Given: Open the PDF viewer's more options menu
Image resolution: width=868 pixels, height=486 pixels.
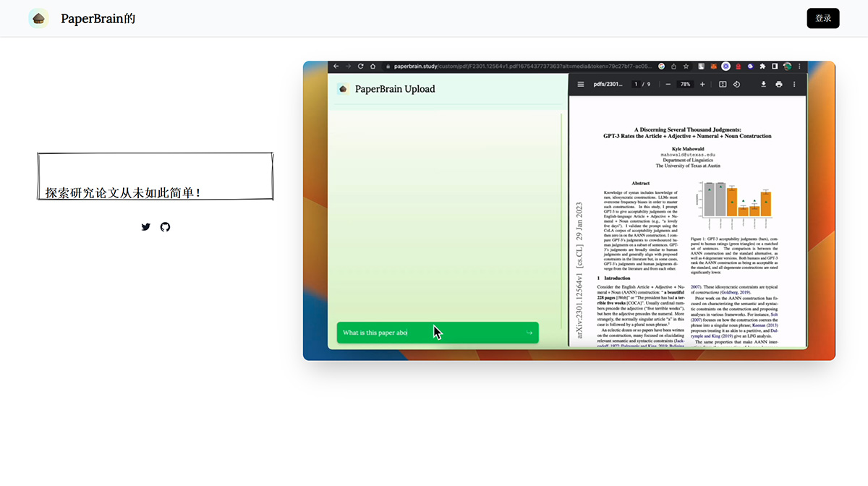Looking at the screenshot, I should 794,84.
